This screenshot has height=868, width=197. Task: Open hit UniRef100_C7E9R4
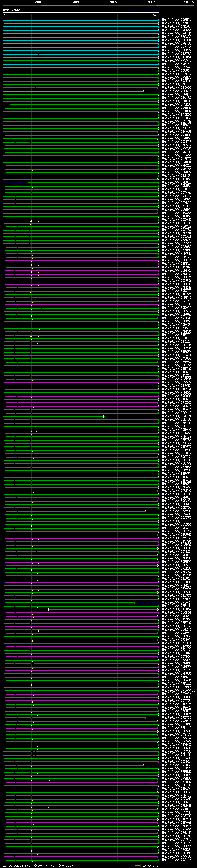click(176, 26)
